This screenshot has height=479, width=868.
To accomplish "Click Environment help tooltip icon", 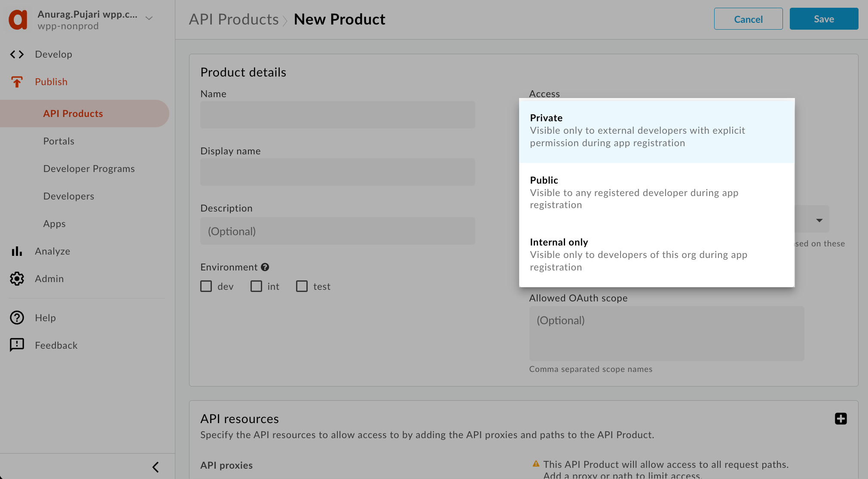I will (265, 267).
